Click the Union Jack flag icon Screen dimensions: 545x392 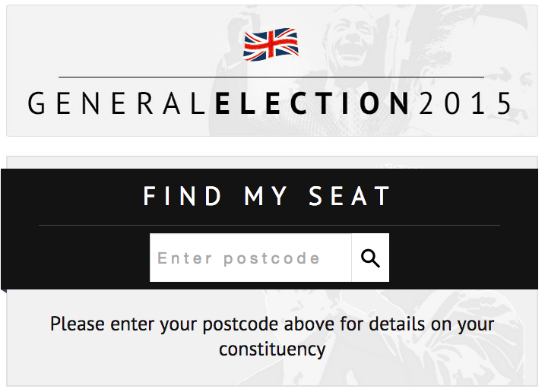coord(271,44)
